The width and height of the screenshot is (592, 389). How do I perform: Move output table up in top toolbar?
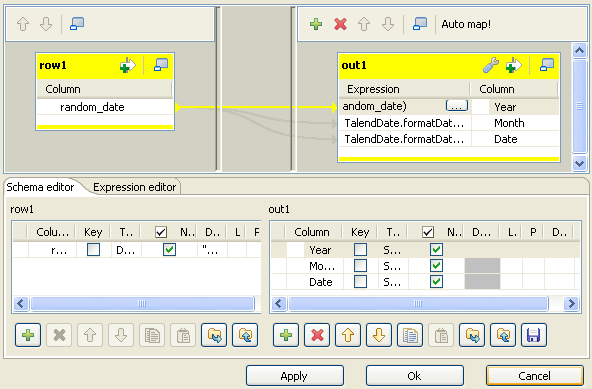(x=364, y=24)
